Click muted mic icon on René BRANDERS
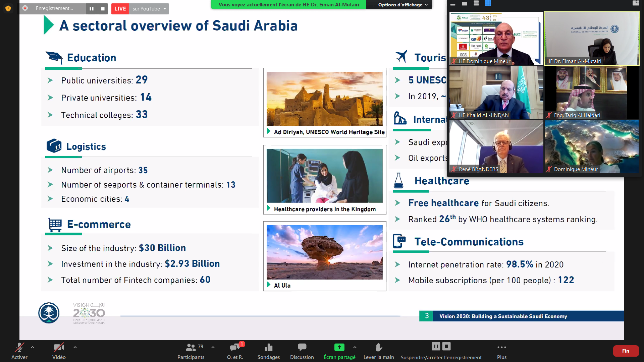This screenshot has height=362, width=644. [x=454, y=169]
